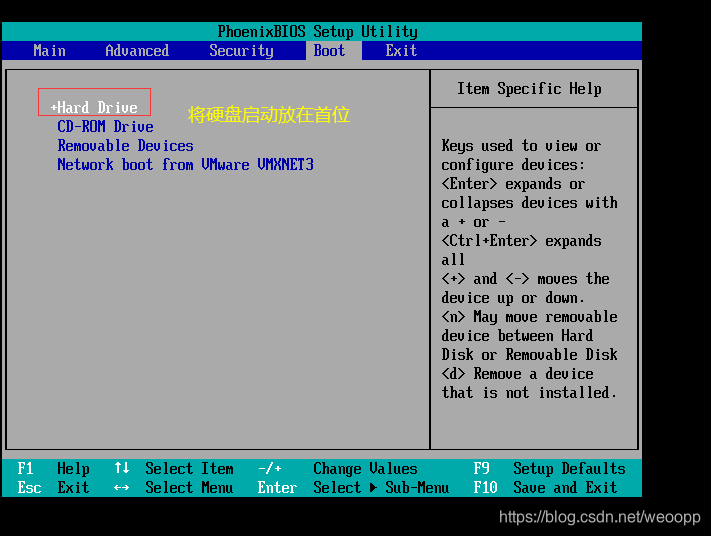The image size is (711, 536).
Task: Click F10 Save and Exit hint
Action: click(545, 487)
